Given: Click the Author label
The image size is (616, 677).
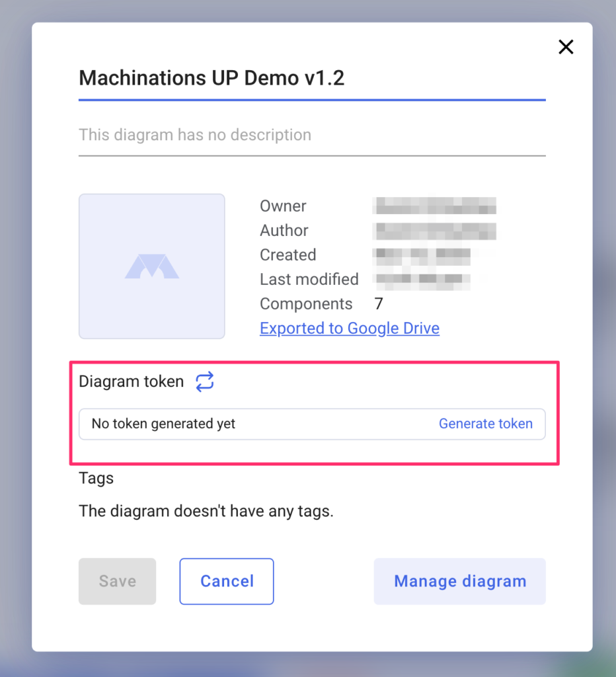Looking at the screenshot, I should click(284, 231).
